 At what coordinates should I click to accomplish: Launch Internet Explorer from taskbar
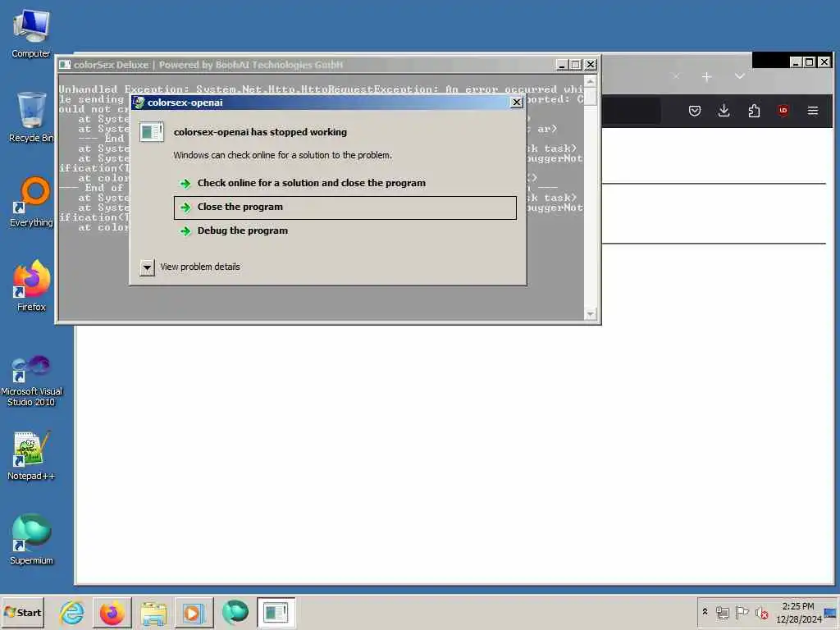coord(72,612)
